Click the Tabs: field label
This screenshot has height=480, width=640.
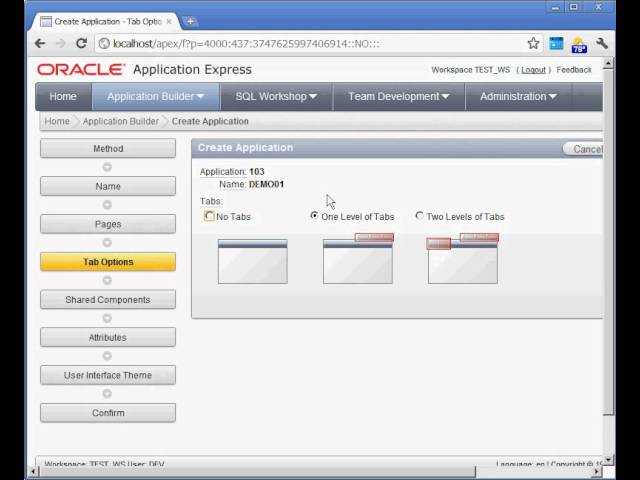tap(211, 201)
